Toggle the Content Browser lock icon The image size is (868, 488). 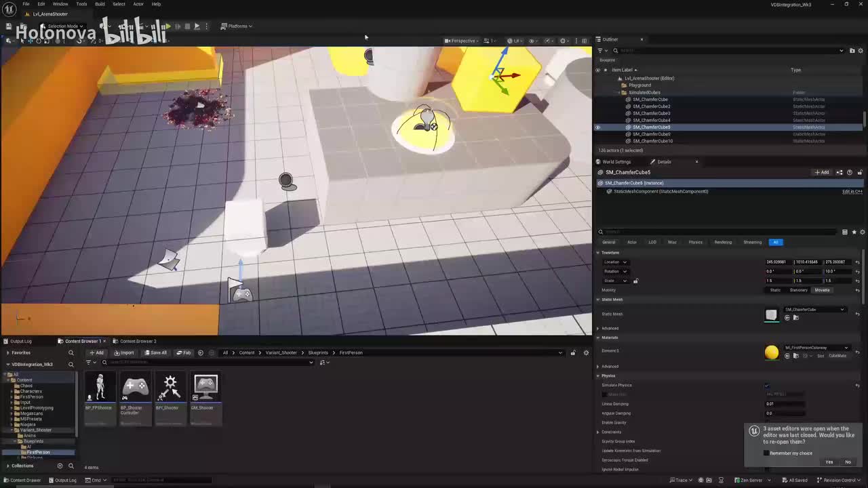coord(573,352)
